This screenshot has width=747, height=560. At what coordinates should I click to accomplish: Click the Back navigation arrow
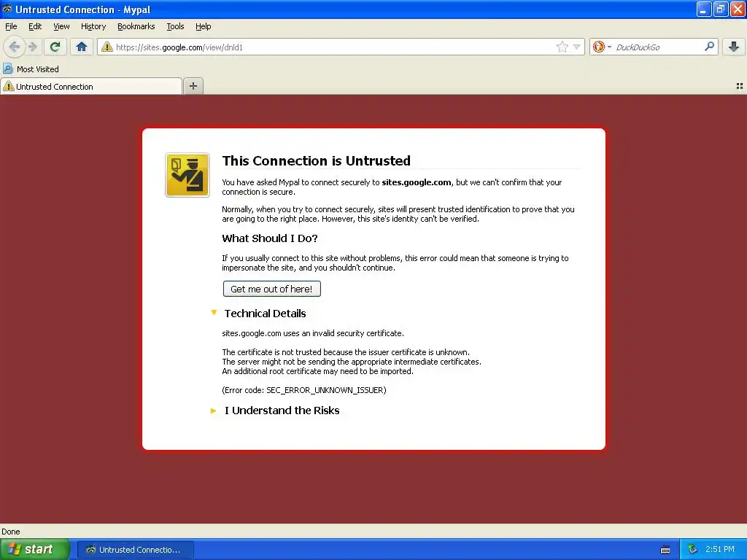tap(15, 47)
